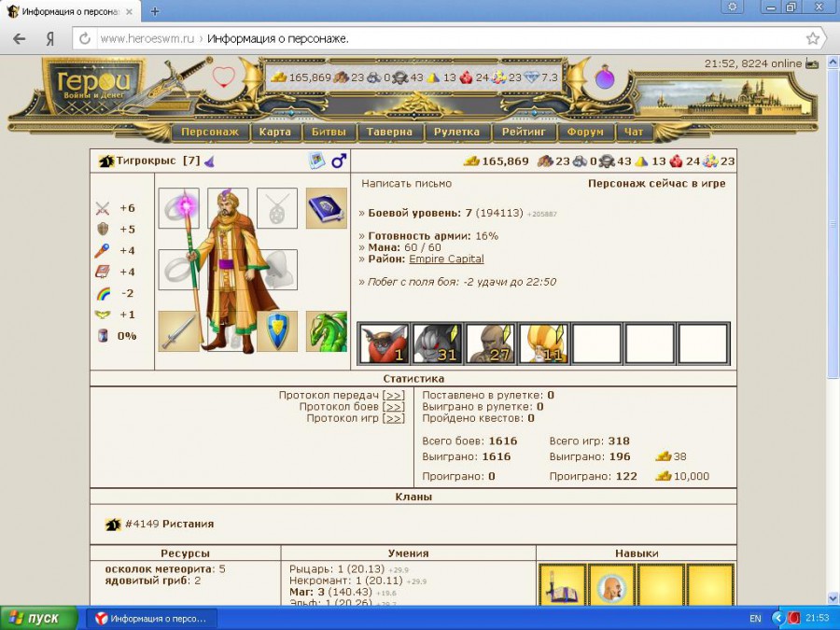Click the diamond icon beside 7.3
The image size is (840, 630).
point(532,77)
